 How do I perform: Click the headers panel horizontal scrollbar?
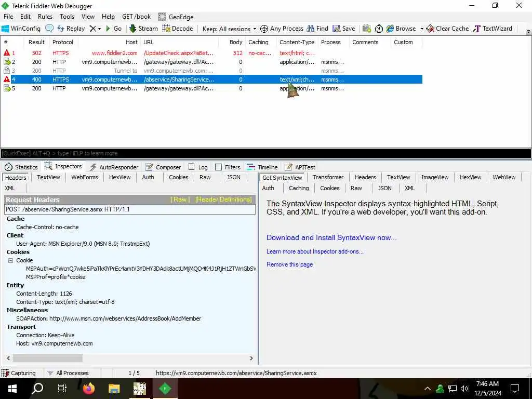47,358
